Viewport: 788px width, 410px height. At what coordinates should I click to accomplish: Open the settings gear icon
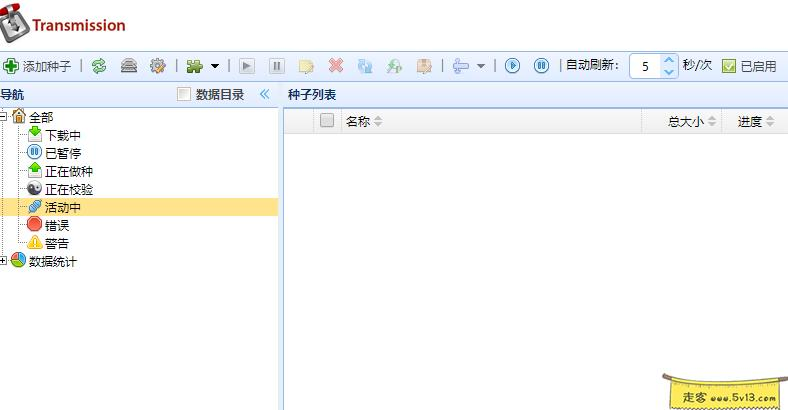point(158,66)
